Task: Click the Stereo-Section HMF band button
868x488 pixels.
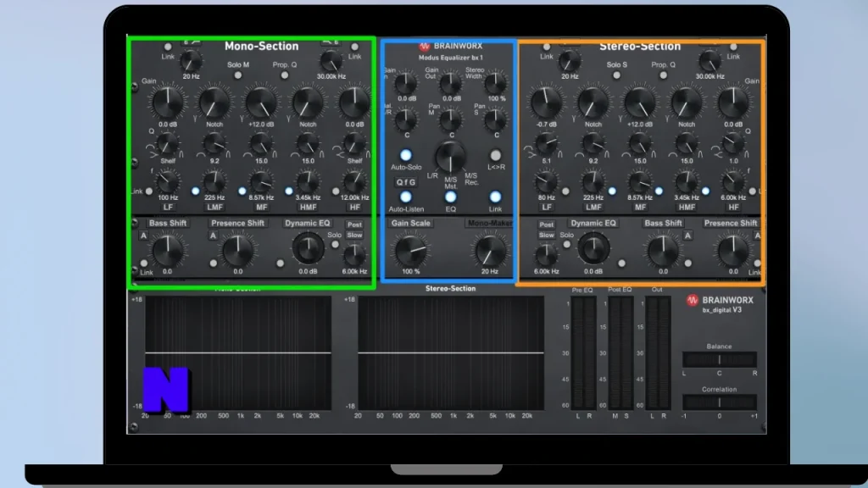Action: pyautogui.click(x=687, y=208)
